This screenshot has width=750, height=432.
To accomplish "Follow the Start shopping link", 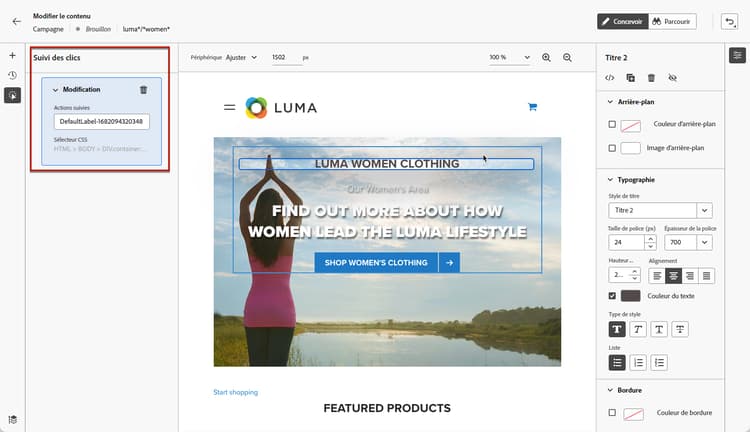I will click(x=235, y=392).
